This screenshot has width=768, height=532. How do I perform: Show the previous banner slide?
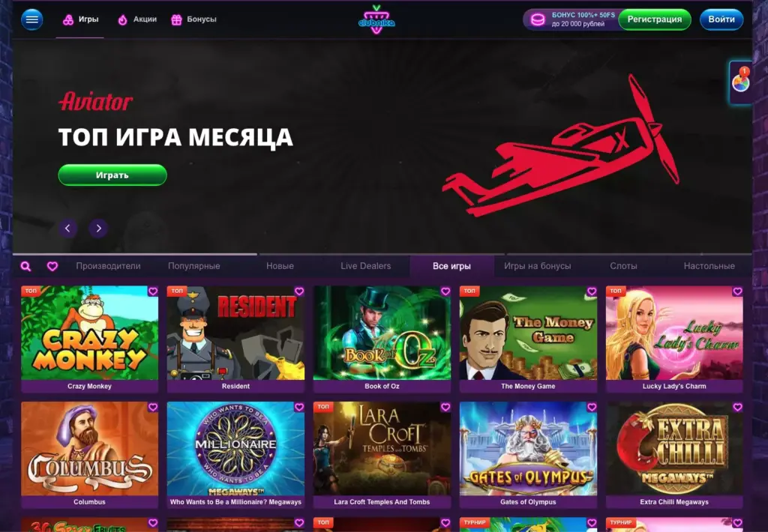[67, 228]
